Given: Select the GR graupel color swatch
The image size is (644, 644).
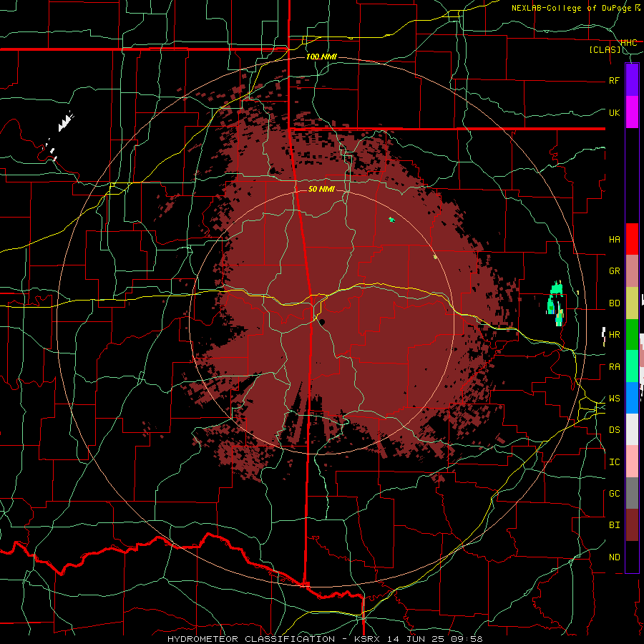Looking at the screenshot, I should pyautogui.click(x=632, y=271).
